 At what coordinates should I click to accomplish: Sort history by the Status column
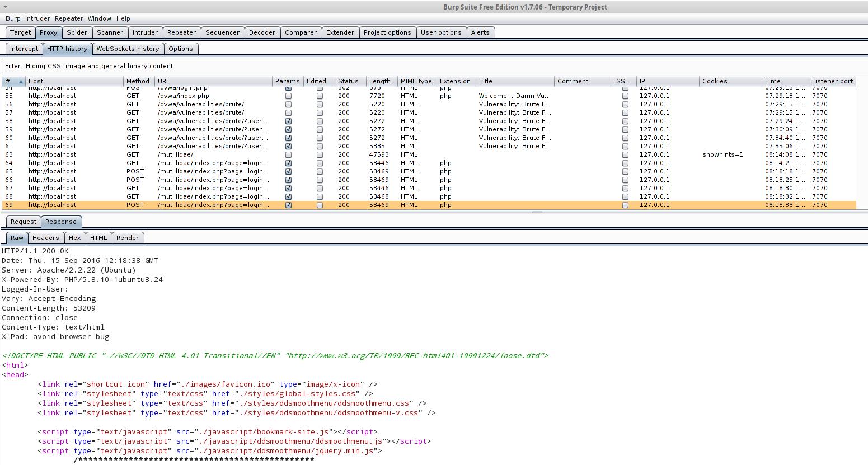348,81
